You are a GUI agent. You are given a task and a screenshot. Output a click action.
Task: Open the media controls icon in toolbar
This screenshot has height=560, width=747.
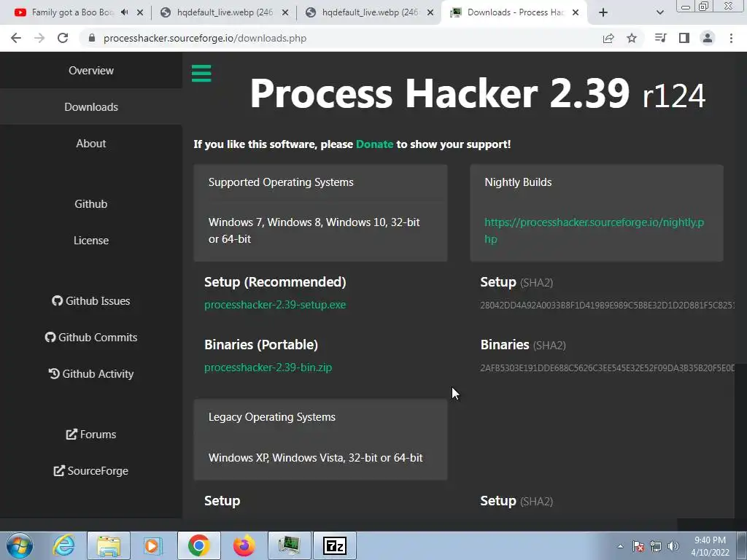pos(660,38)
